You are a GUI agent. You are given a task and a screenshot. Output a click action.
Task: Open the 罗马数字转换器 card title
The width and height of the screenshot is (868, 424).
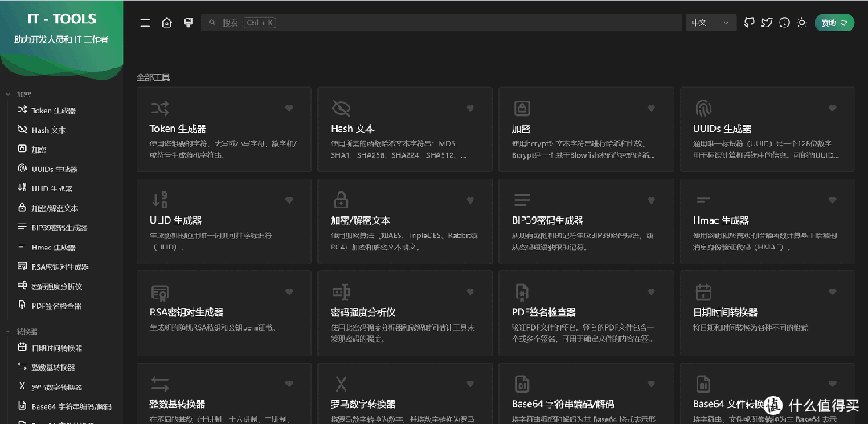[x=363, y=404]
